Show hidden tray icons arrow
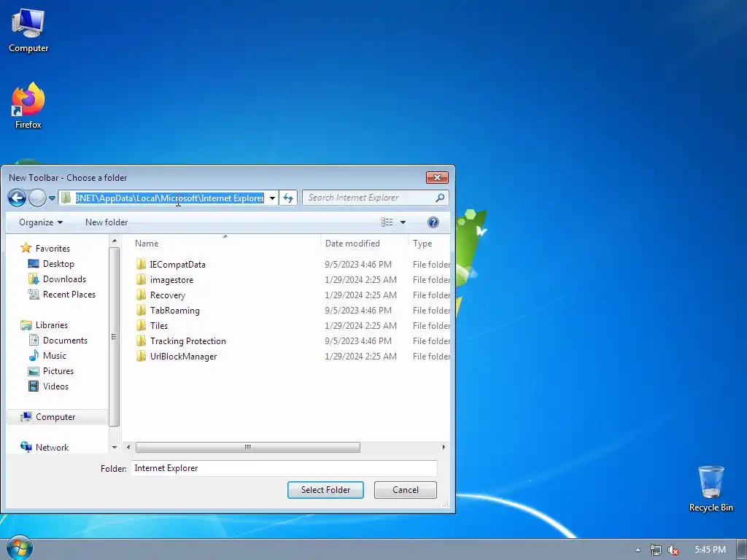 (x=638, y=550)
